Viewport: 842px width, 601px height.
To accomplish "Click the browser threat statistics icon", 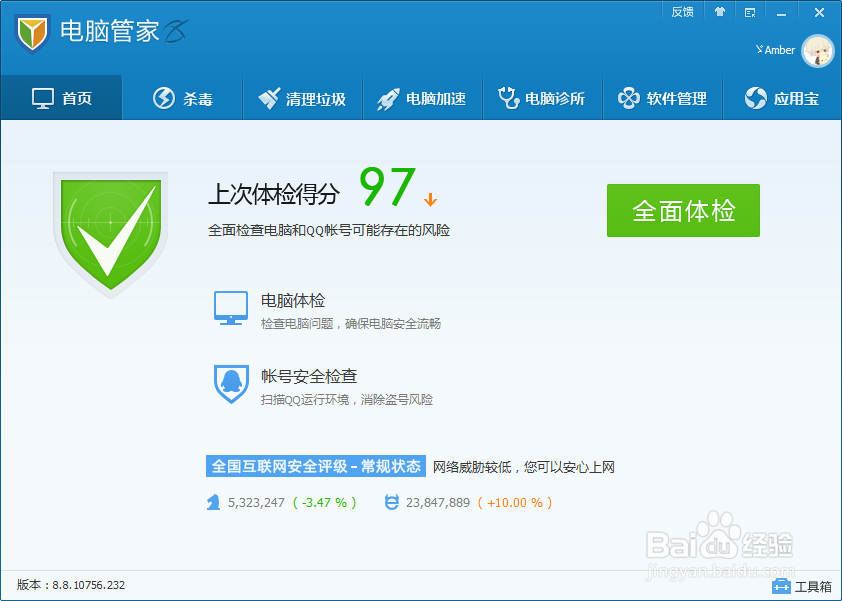I will point(392,502).
